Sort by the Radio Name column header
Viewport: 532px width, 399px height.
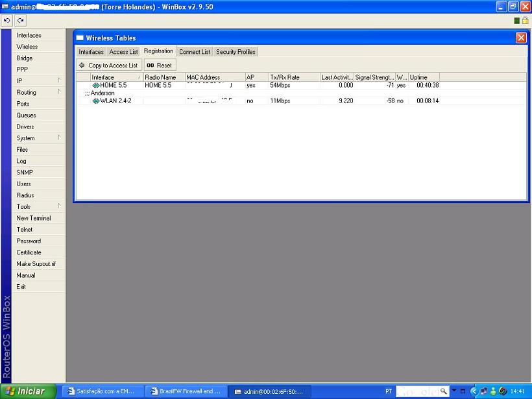[164, 77]
